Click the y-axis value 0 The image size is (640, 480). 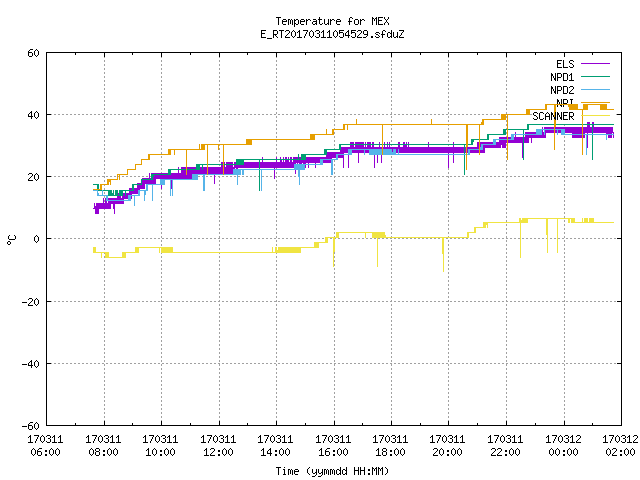(x=37, y=239)
